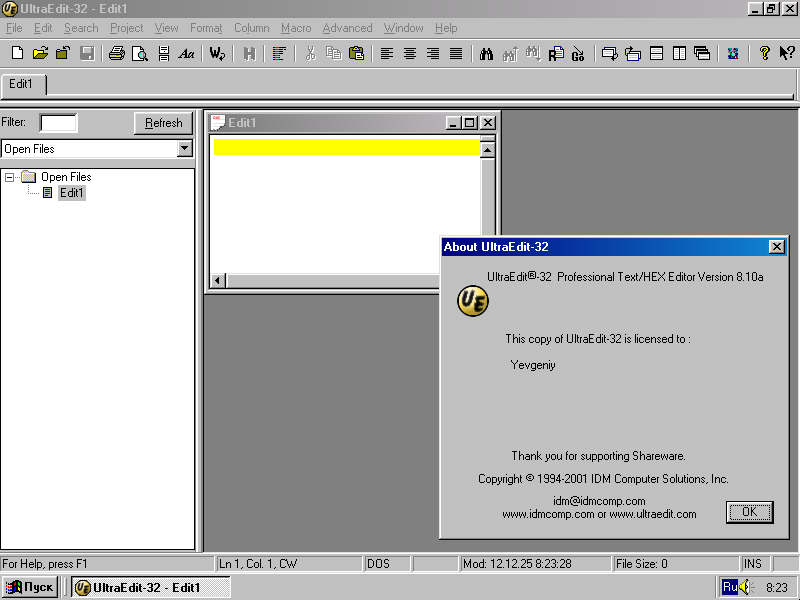Click the Edit1 window vertical scroll up arrow

pos(488,151)
